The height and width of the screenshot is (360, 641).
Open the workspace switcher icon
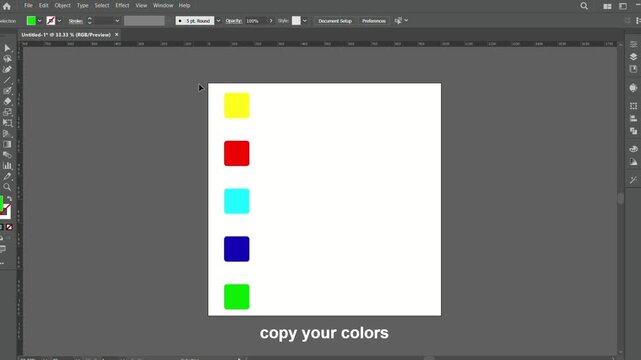tap(623, 6)
